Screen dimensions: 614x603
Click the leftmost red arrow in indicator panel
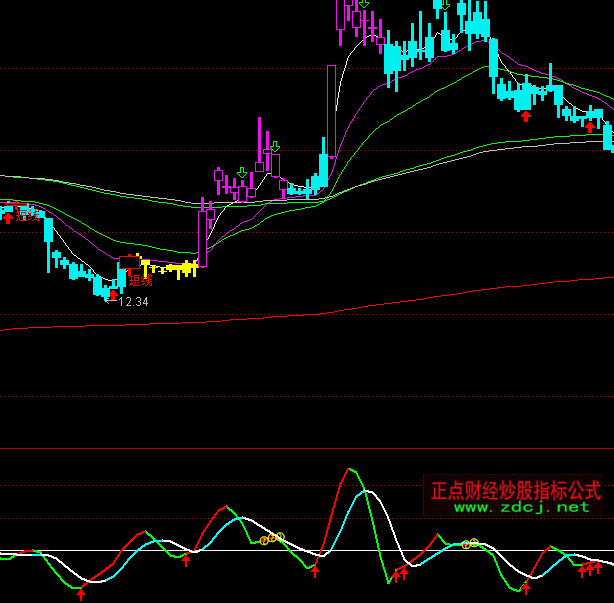pos(81,594)
